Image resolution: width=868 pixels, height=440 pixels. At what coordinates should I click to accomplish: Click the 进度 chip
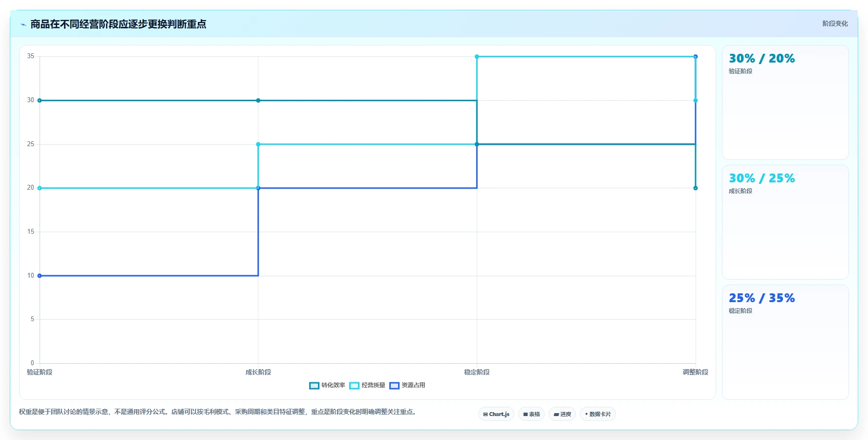coord(562,414)
